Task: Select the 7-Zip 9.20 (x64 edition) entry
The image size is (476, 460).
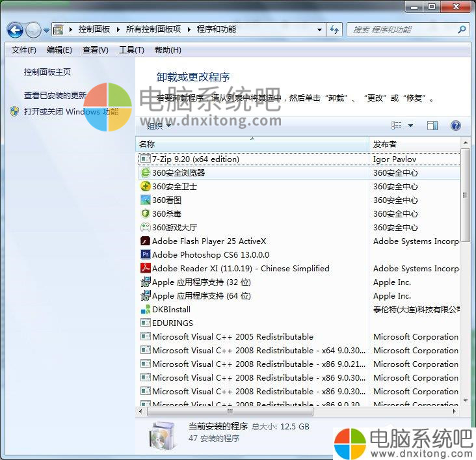Action: click(299, 159)
